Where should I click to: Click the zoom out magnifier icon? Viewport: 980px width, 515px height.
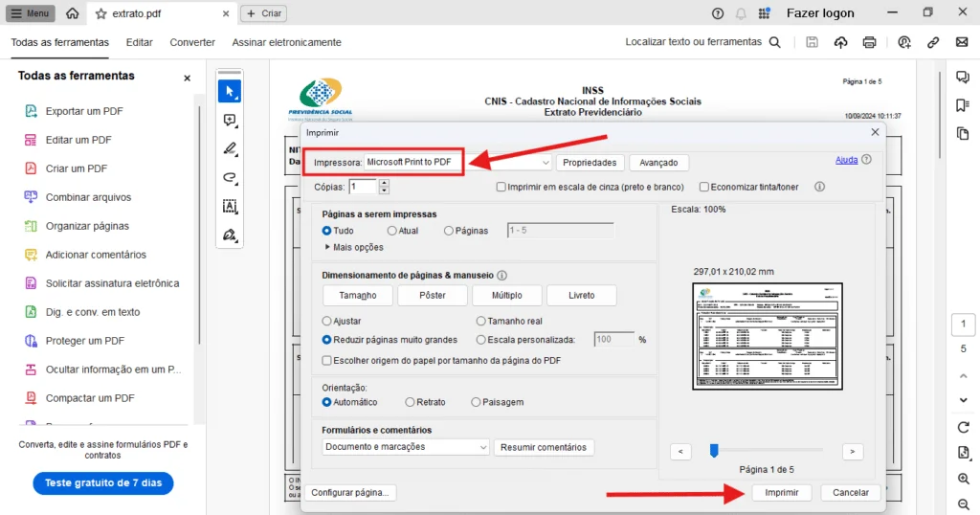click(963, 504)
